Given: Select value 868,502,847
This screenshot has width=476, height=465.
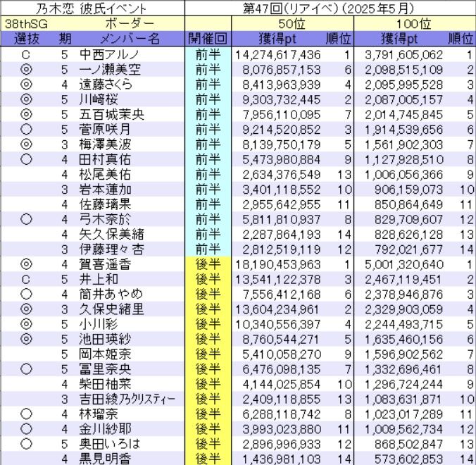Looking at the screenshot, I should (x=408, y=444).
